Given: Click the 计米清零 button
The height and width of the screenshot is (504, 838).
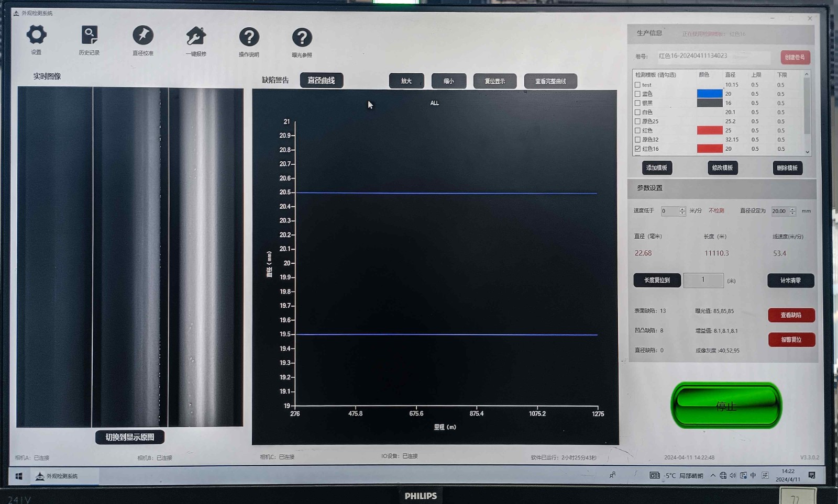Looking at the screenshot, I should tap(791, 281).
